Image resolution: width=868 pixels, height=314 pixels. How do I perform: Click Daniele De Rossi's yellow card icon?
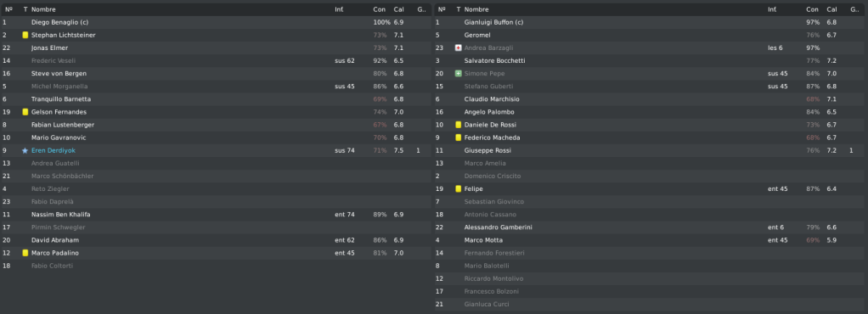click(x=458, y=125)
